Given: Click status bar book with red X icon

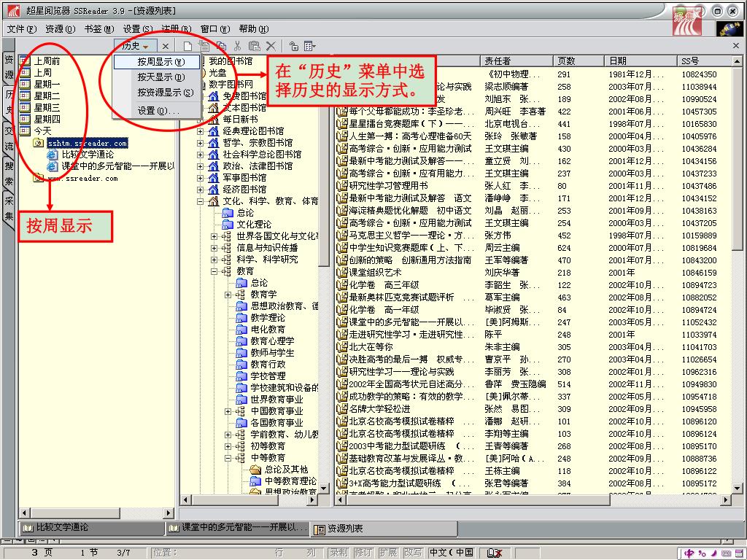Looking at the screenshot, I should (x=495, y=553).
